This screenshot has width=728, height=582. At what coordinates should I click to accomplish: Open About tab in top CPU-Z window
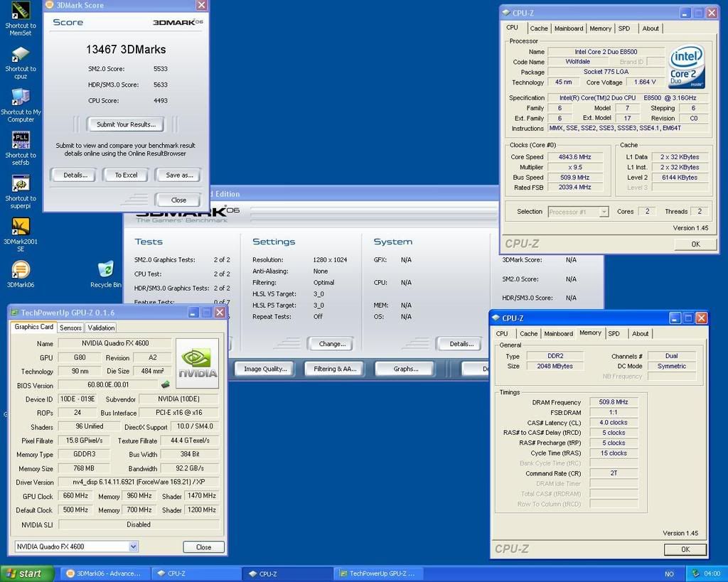(x=651, y=28)
